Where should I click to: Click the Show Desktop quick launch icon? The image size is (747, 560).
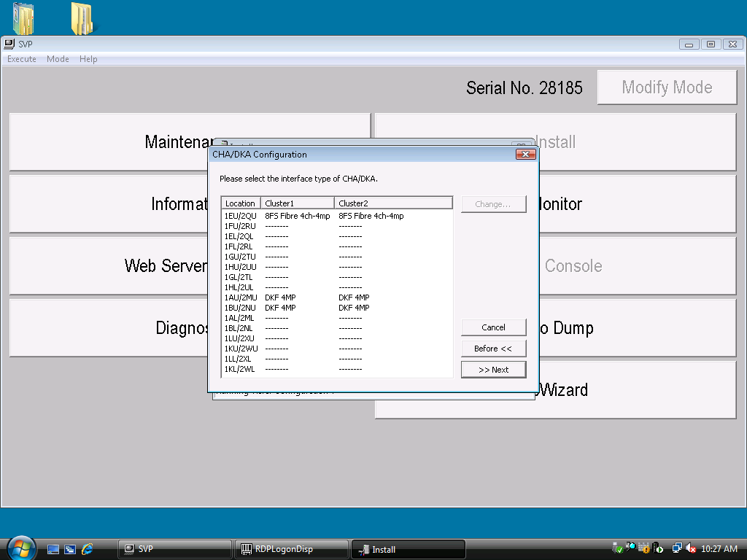pos(53,549)
